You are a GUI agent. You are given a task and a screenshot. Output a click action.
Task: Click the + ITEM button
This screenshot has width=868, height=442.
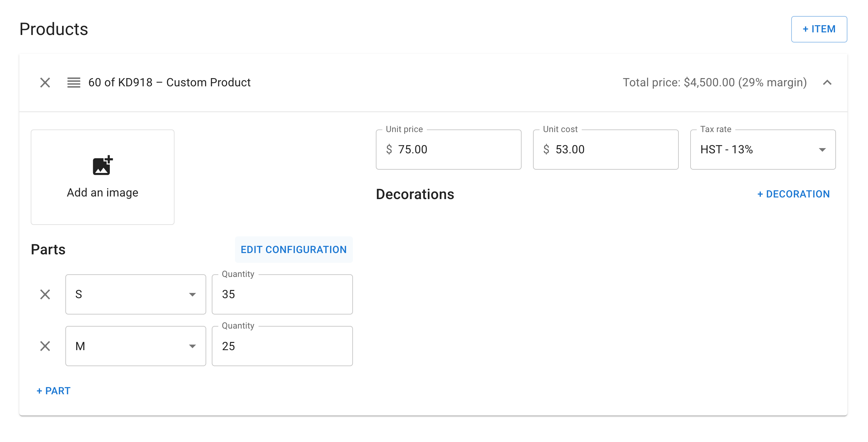click(x=819, y=29)
